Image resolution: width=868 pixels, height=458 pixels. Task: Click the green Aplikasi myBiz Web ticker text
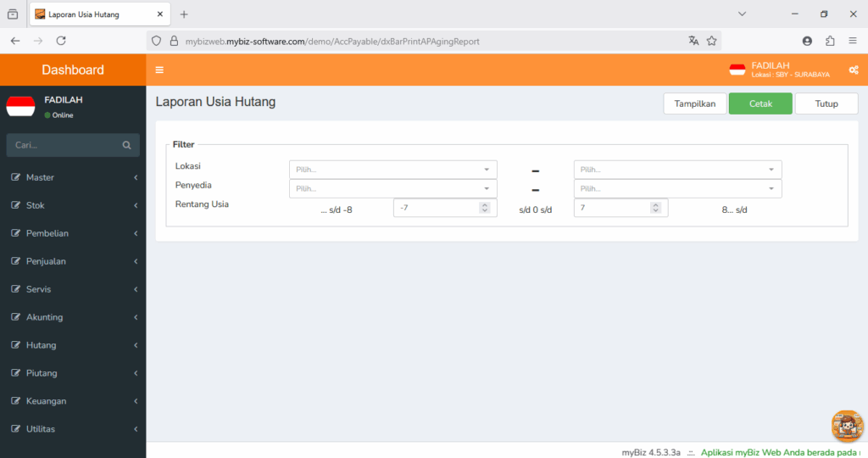[x=781, y=452]
